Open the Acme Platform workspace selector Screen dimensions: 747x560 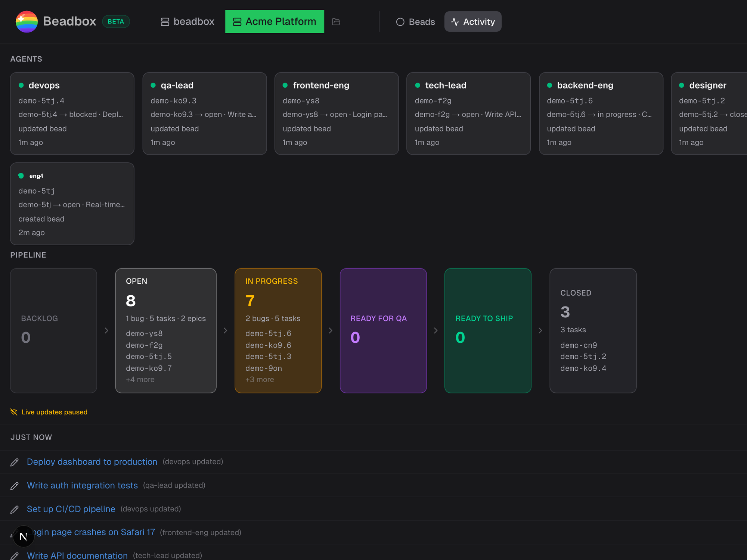click(275, 21)
